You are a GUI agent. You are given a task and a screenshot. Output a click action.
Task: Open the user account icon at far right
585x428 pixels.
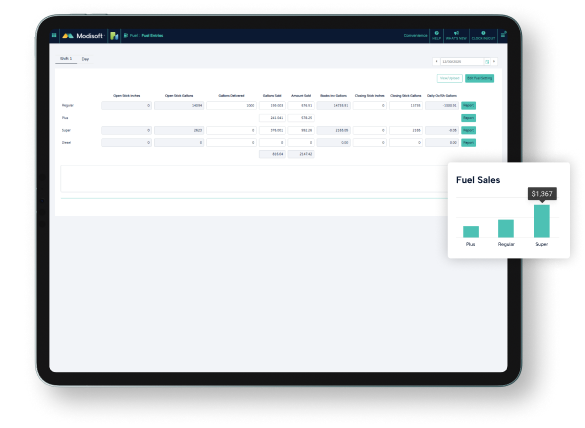pyautogui.click(x=503, y=35)
